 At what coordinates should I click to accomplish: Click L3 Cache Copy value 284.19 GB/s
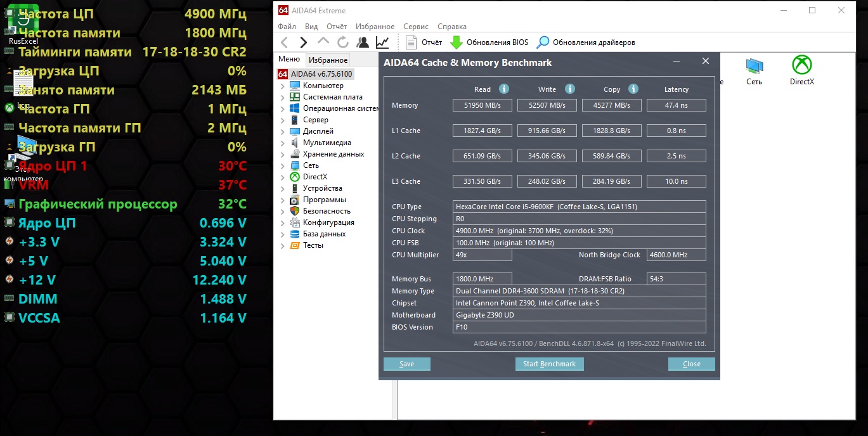[x=612, y=181]
